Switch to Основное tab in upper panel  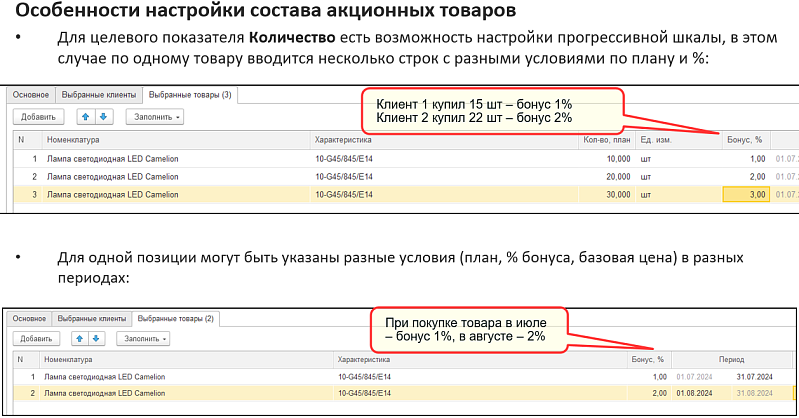pyautogui.click(x=31, y=95)
